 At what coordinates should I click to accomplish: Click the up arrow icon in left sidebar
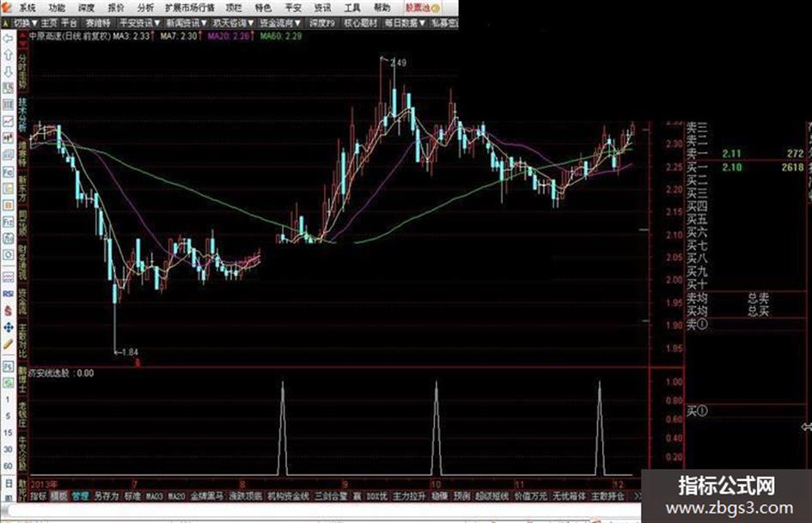(x=8, y=55)
